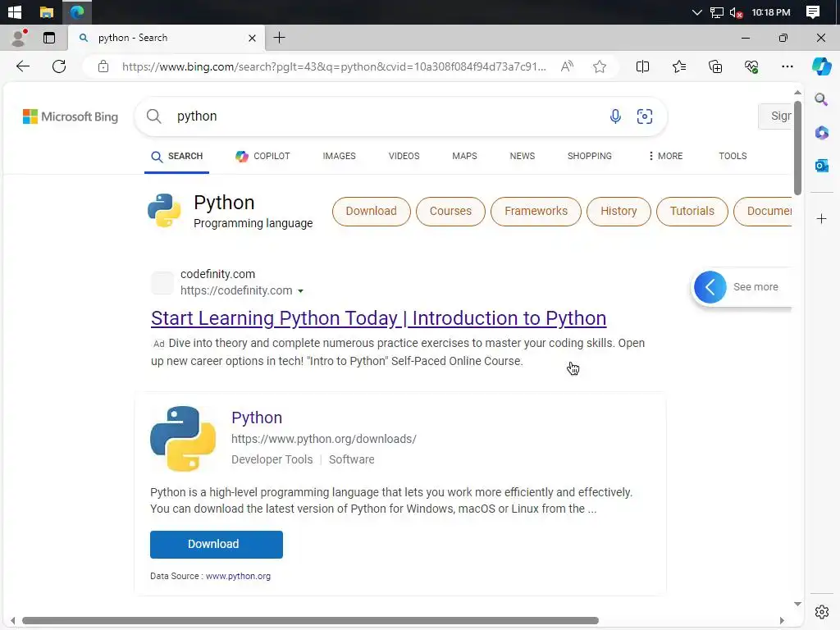Viewport: 840px width, 630px height.
Task: Launch Copilot from the Edge toolbar
Action: 822,66
